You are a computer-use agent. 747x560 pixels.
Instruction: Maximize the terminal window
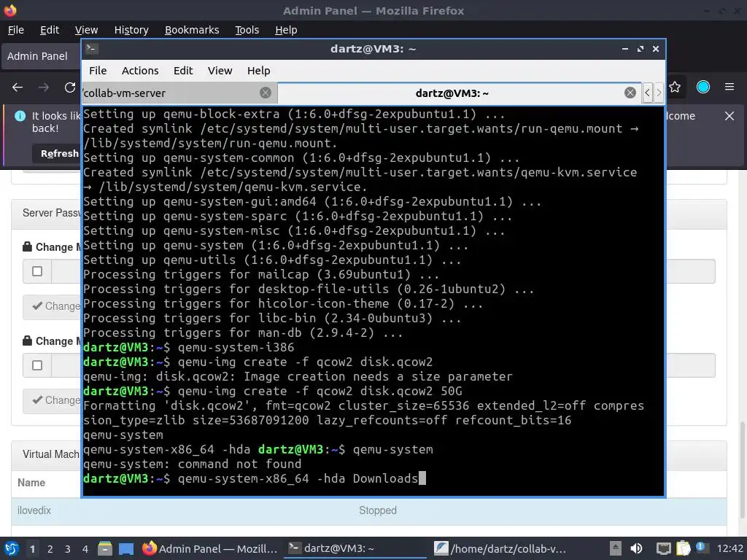pos(640,49)
